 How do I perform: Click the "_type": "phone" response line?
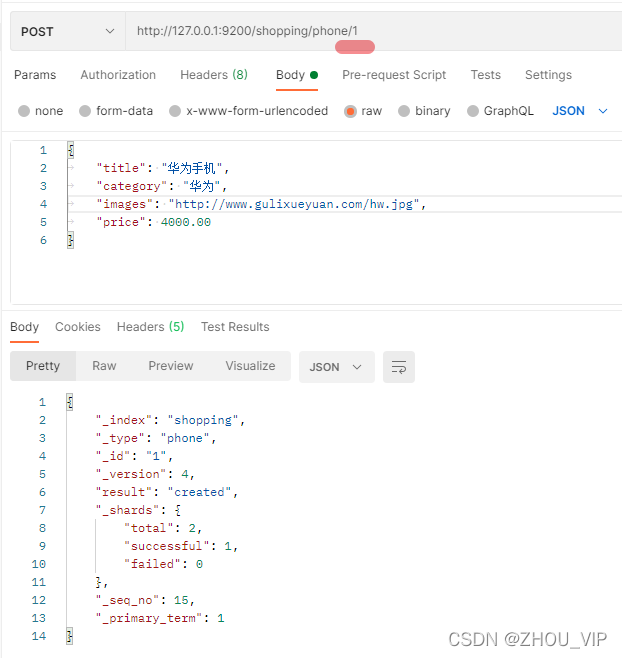tap(156, 438)
